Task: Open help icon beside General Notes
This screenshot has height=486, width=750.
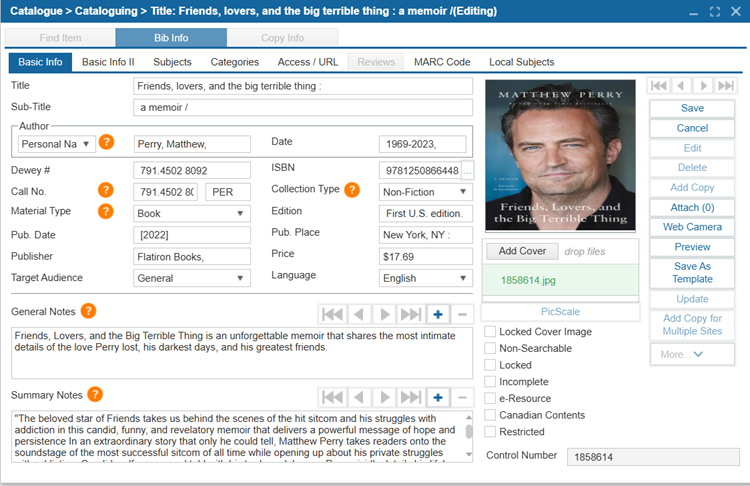Action: coord(88,311)
